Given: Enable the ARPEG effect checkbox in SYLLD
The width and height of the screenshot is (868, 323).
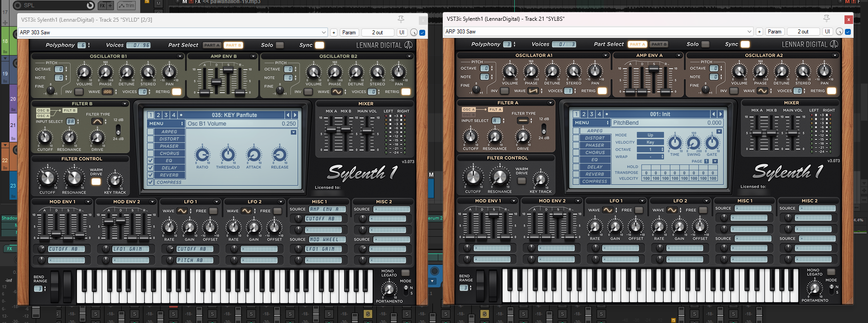Looking at the screenshot, I should (x=151, y=132).
